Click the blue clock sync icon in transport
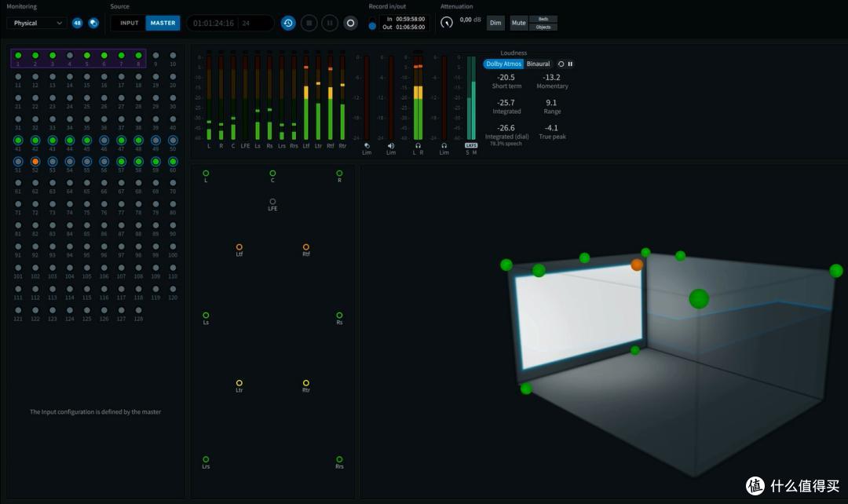848x504 pixels. (288, 24)
